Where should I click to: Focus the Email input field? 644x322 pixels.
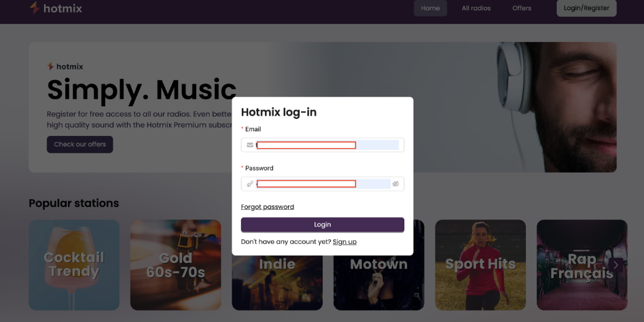click(x=323, y=145)
